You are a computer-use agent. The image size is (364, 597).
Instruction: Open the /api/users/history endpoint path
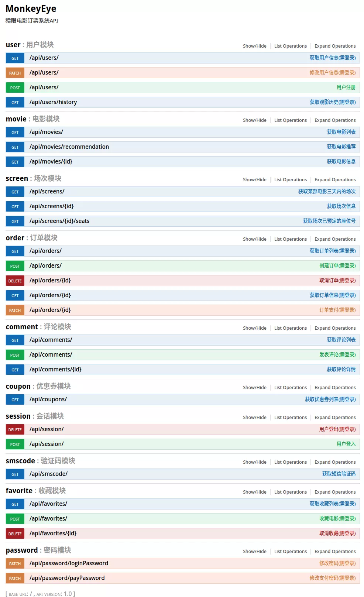point(53,102)
